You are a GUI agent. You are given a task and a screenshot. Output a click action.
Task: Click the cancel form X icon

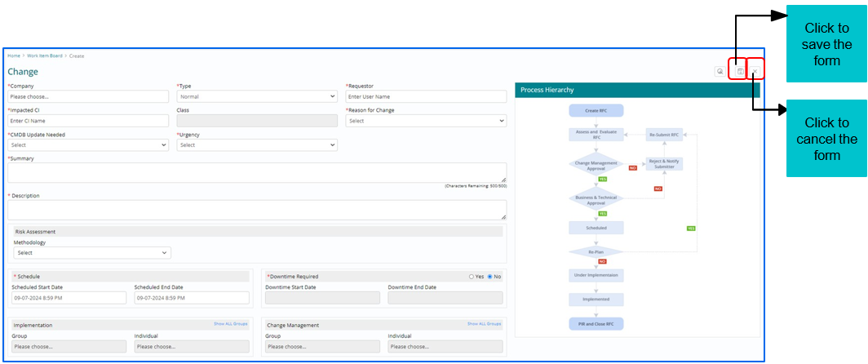tap(755, 72)
